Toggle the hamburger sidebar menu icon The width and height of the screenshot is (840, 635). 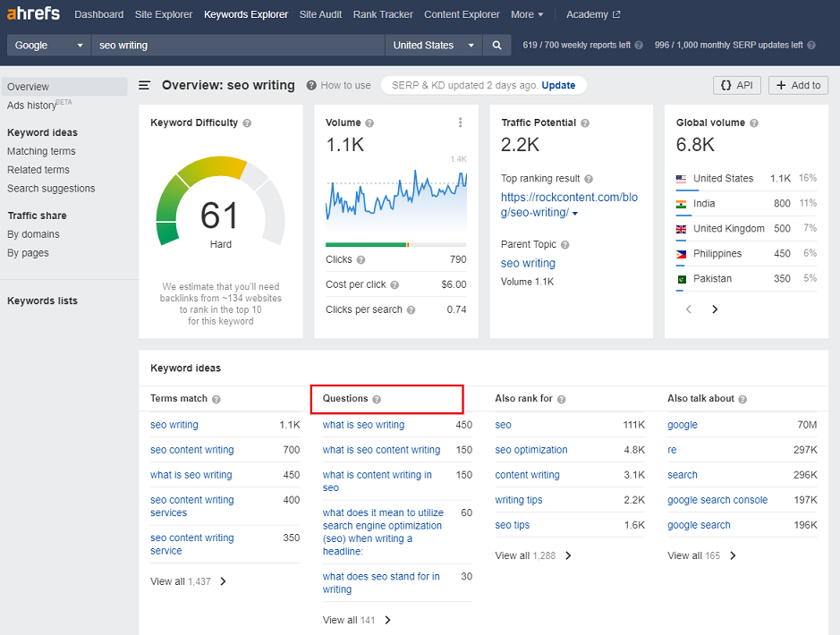pyautogui.click(x=145, y=86)
